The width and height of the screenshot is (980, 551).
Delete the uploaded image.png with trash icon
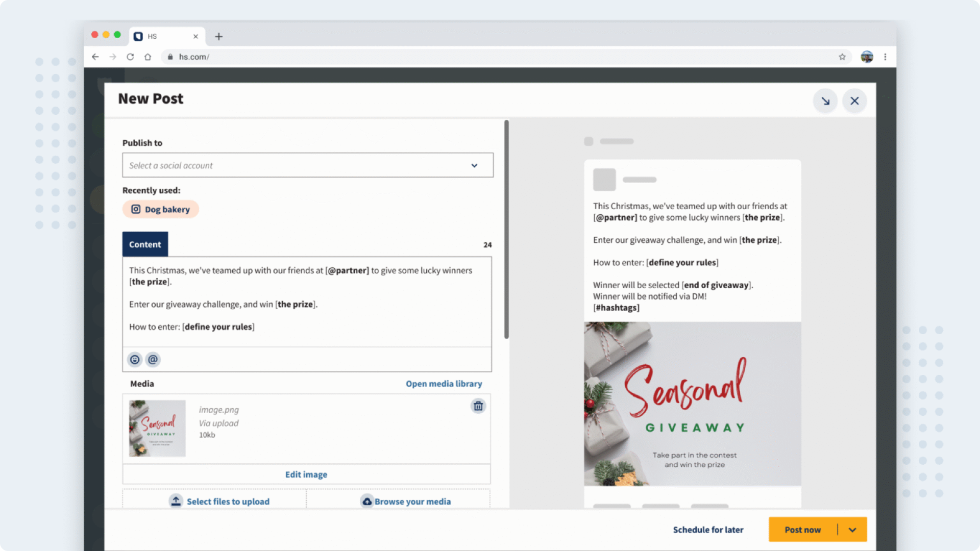[478, 406]
